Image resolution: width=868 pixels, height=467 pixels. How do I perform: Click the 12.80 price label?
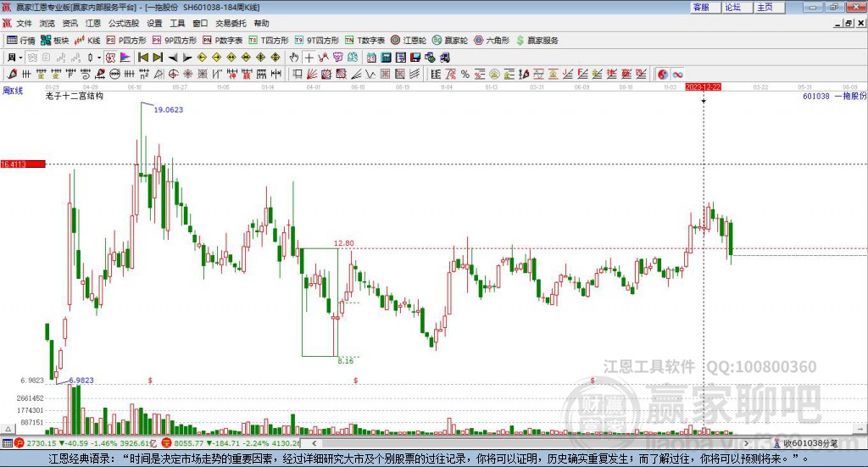[x=344, y=243]
